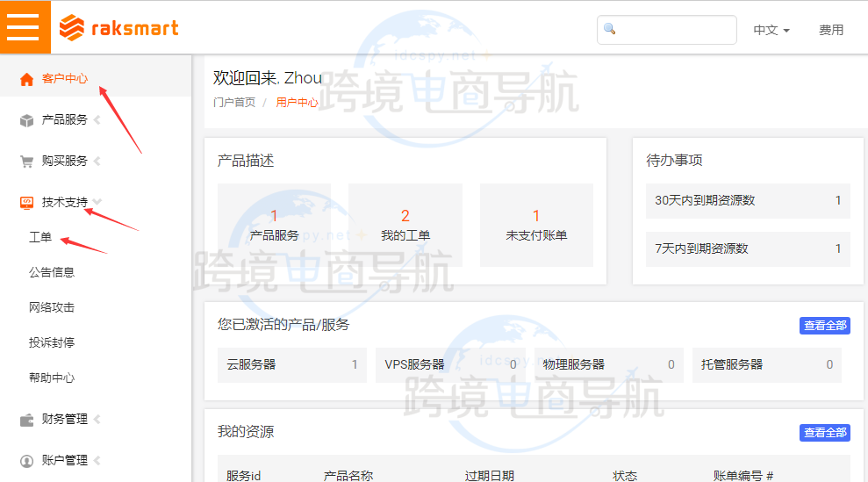Open the 公告信息 submenu item
Image resolution: width=868 pixels, height=482 pixels.
tap(52, 272)
